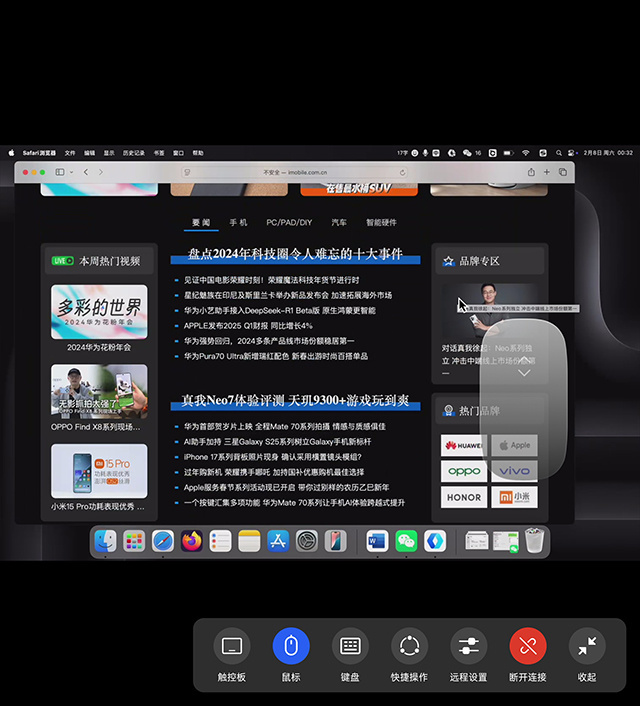This screenshot has width=640, height=706.
Task: Click the Safari address bar
Action: point(295,172)
